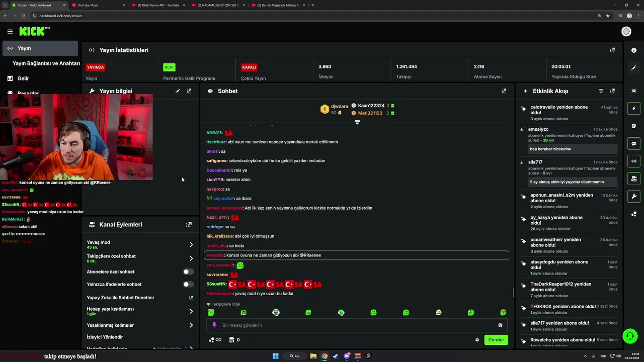Open the browser tab list dropdown

[5, 5]
